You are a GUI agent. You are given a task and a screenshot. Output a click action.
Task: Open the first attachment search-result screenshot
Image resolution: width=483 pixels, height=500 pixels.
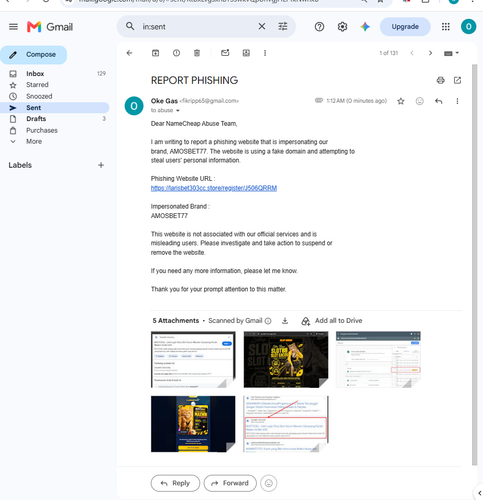[x=193, y=359]
